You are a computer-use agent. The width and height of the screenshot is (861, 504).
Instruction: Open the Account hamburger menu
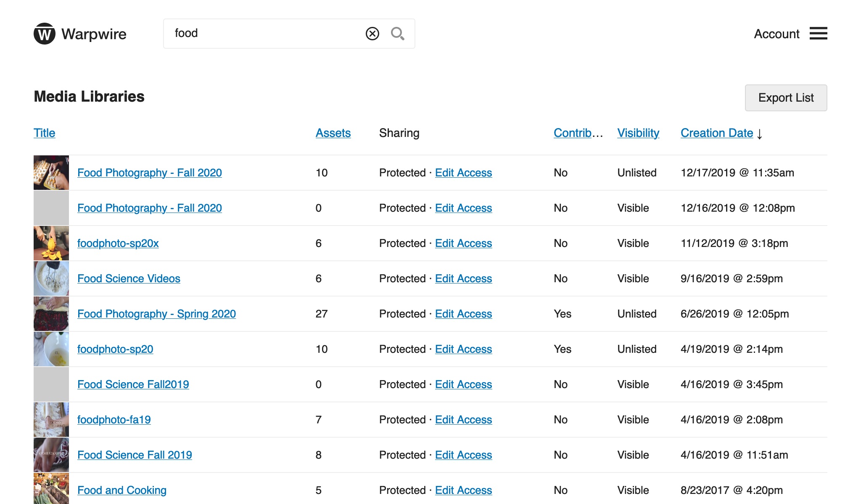pos(818,34)
